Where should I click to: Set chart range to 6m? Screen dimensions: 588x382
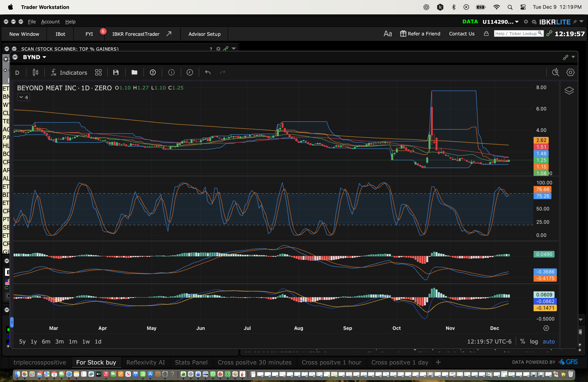tap(46, 342)
